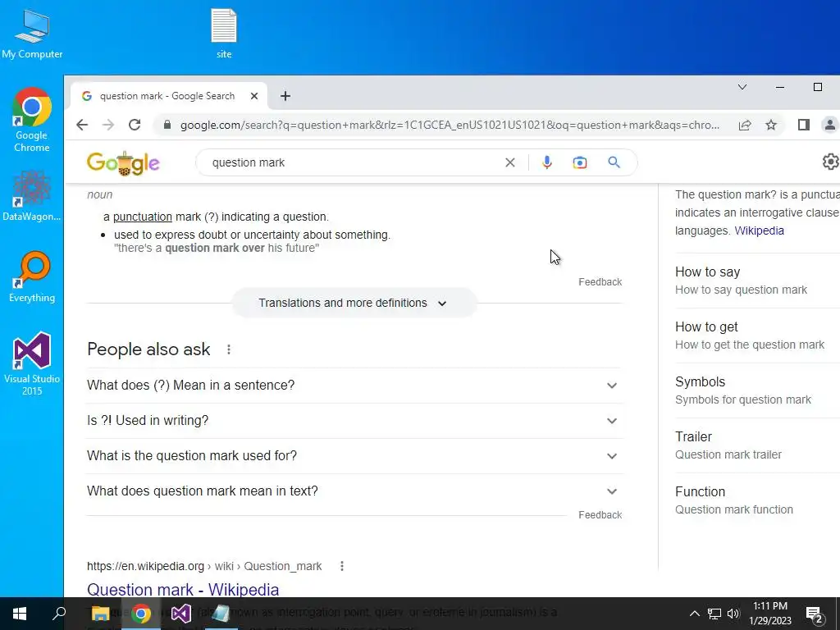This screenshot has width=840, height=630.
Task: Show hidden system tray icons
Action: (694, 614)
